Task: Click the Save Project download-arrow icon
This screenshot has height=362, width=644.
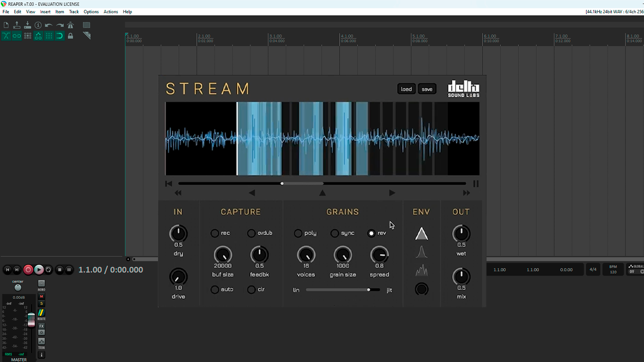Action: point(27,25)
